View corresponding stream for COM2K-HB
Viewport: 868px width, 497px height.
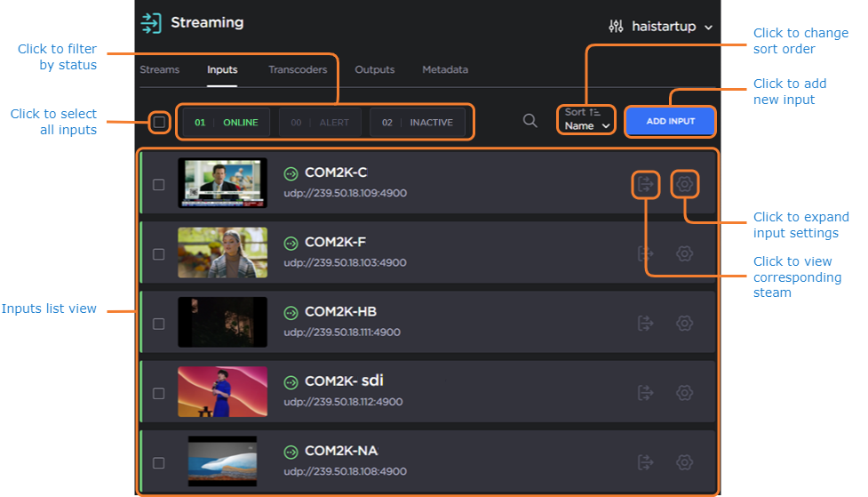coord(646,323)
